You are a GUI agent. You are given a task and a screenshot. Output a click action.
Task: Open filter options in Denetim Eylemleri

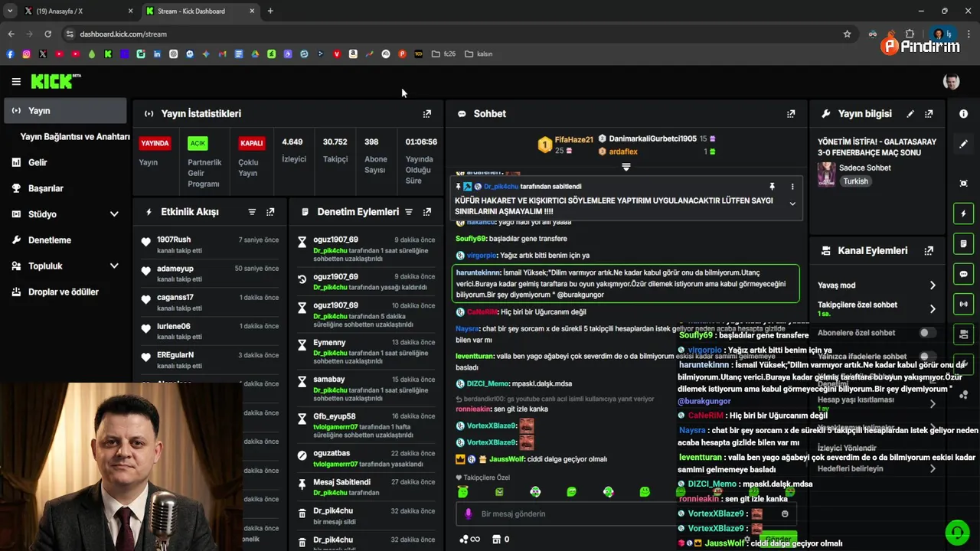pos(409,212)
